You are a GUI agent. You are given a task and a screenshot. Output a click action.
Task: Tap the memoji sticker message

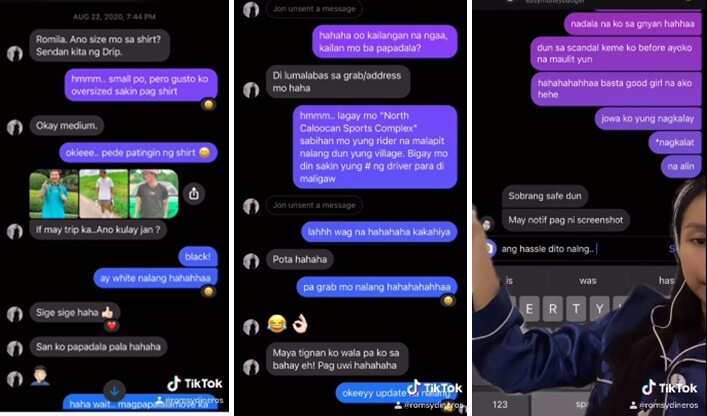click(40, 375)
